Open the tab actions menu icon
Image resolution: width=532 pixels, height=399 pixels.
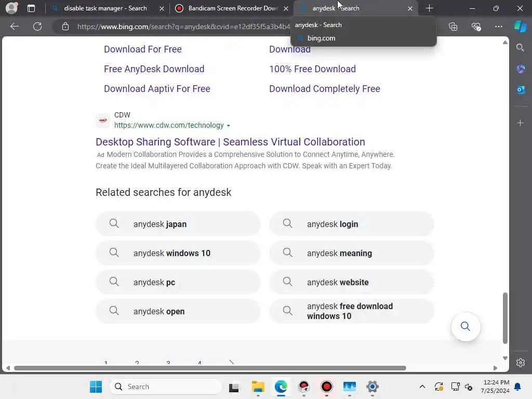[31, 8]
